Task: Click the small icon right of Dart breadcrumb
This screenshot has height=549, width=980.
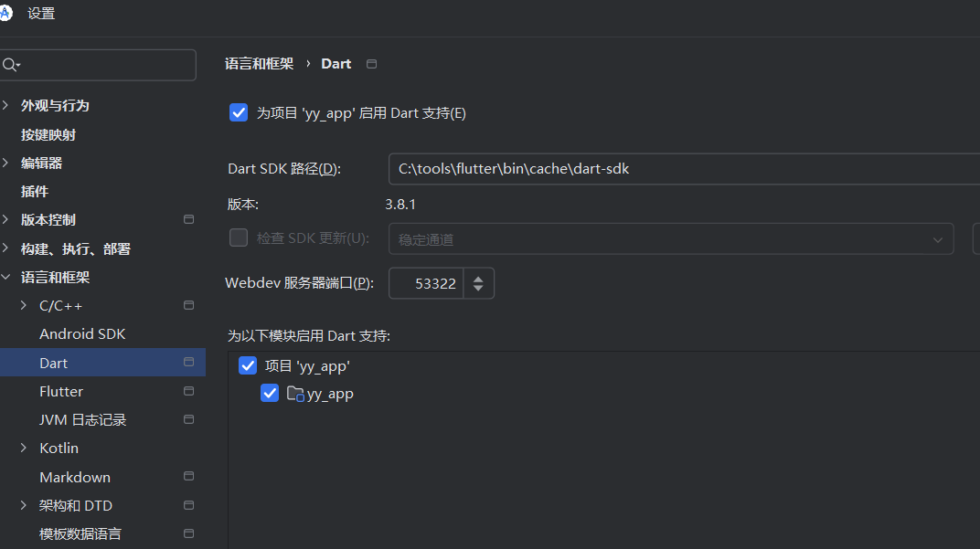Action: (371, 63)
